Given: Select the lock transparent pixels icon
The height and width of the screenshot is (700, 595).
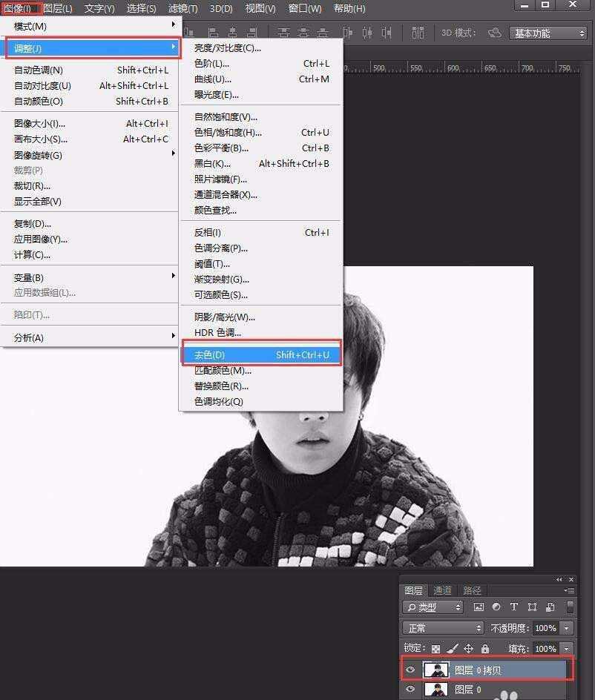Looking at the screenshot, I should click(436, 648).
